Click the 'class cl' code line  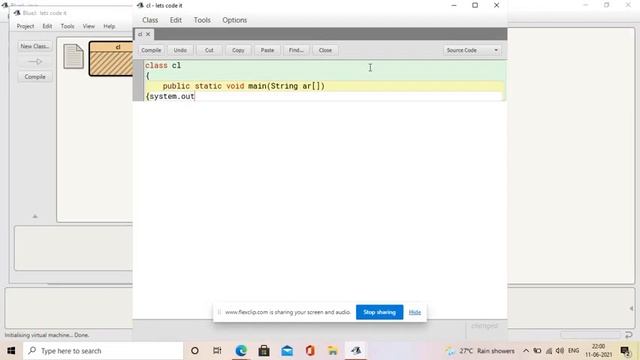[x=163, y=65]
